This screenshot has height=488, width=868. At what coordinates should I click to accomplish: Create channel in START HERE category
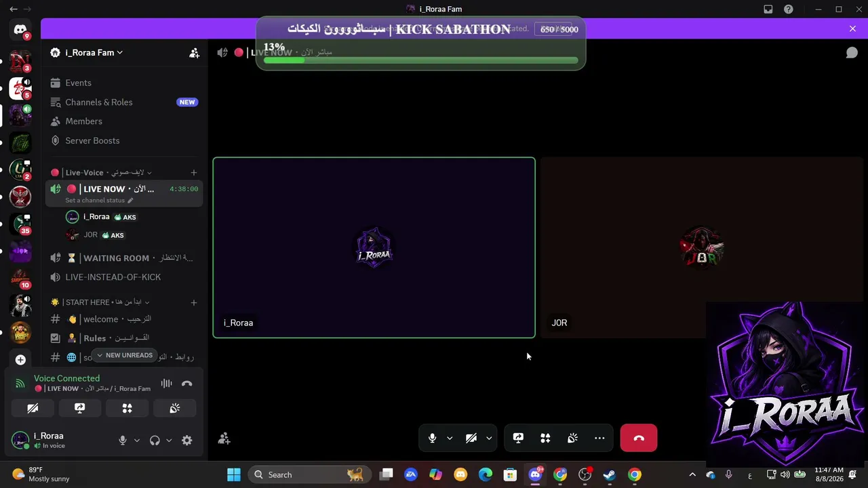194,302
